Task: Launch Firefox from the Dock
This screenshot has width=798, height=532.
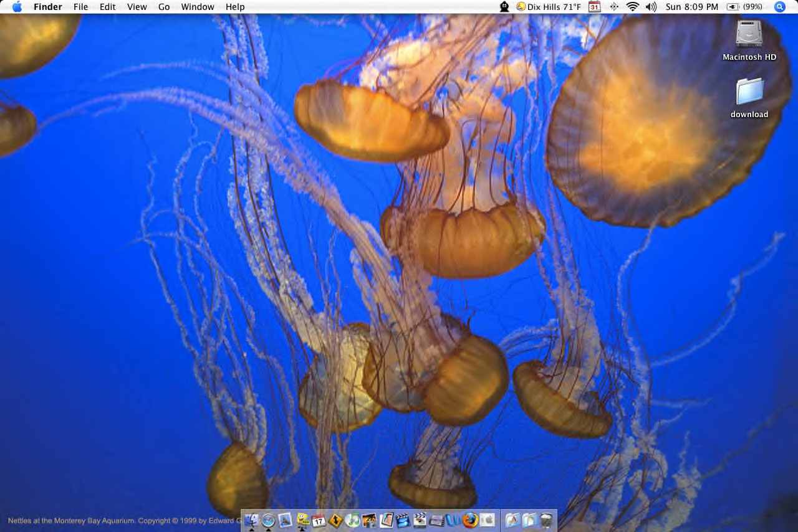Action: 470,520
